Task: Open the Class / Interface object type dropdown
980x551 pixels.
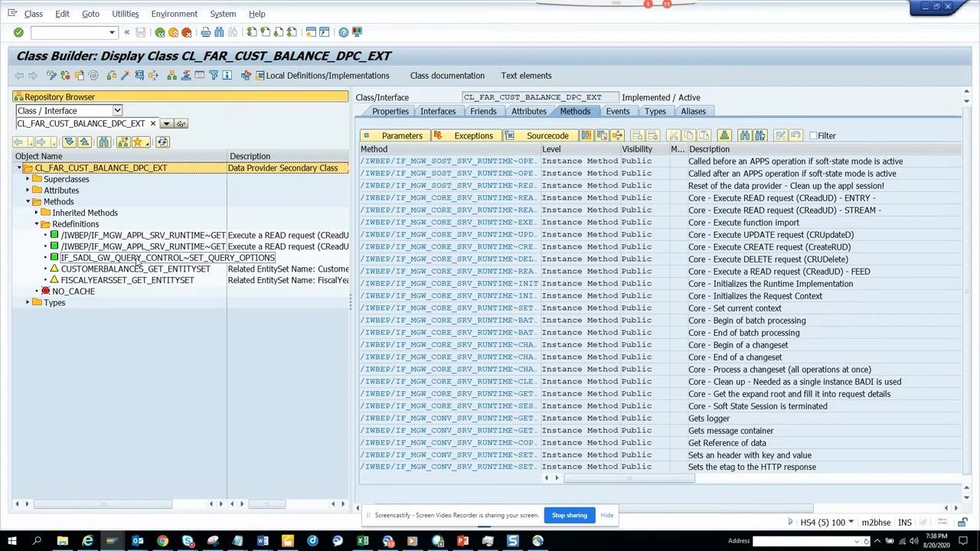Action: click(x=117, y=110)
